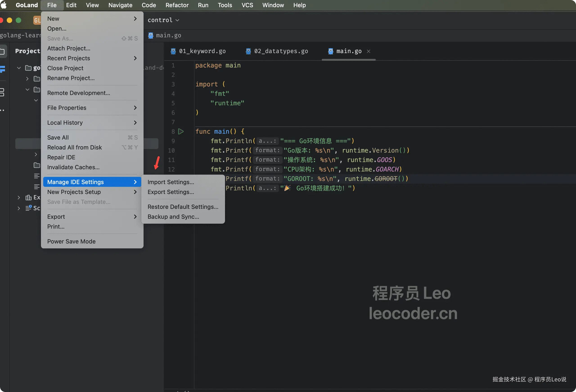The height and width of the screenshot is (392, 576).
Task: Click the Project tool window title
Action: [x=28, y=51]
